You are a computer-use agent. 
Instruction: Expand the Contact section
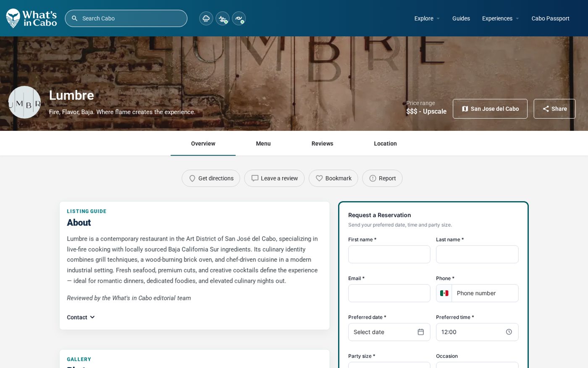pyautogui.click(x=81, y=317)
